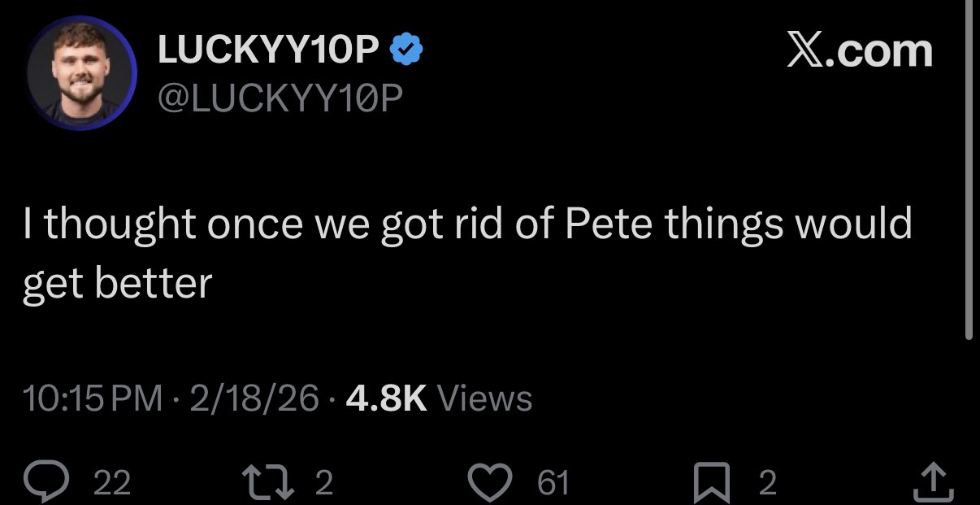Click the 10:15 PM timestamp

(92, 398)
